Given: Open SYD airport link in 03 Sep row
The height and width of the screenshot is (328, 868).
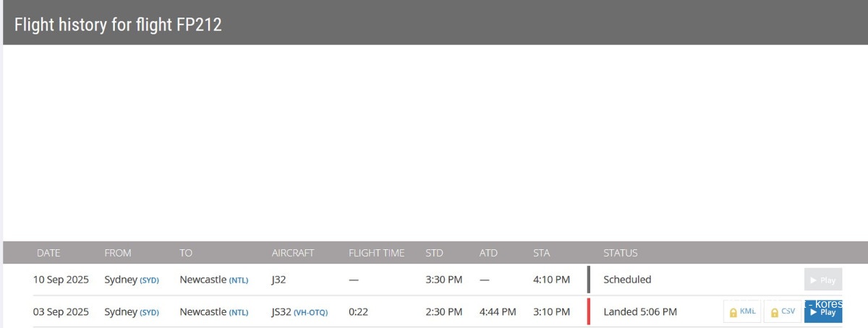Looking at the screenshot, I should click(149, 313).
